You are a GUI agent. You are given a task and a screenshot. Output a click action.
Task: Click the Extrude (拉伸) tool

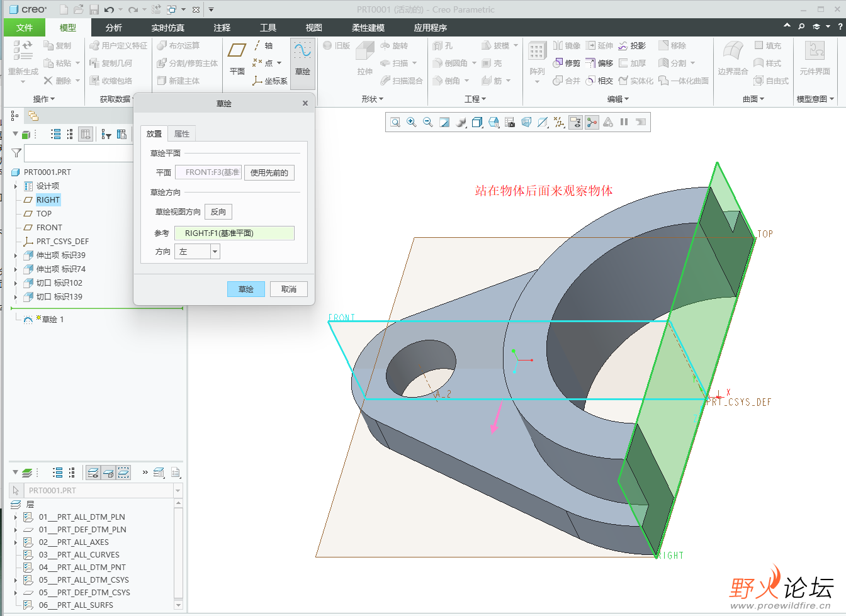coord(365,58)
